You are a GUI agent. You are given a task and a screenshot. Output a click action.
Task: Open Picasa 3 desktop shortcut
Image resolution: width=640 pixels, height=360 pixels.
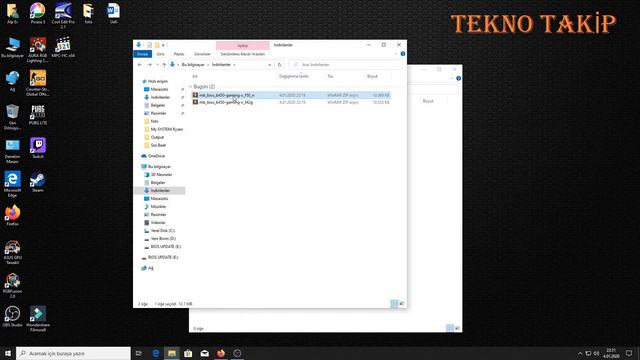38,13
